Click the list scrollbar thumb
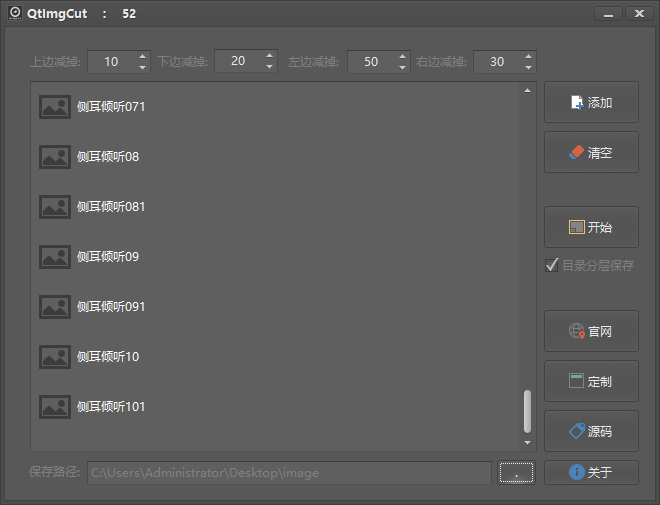This screenshot has height=505, width=660. tap(527, 412)
